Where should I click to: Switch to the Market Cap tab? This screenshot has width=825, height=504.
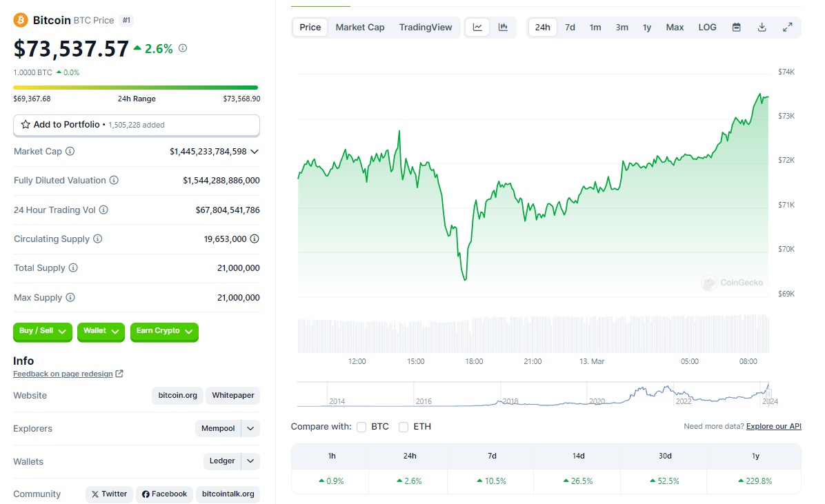click(360, 28)
